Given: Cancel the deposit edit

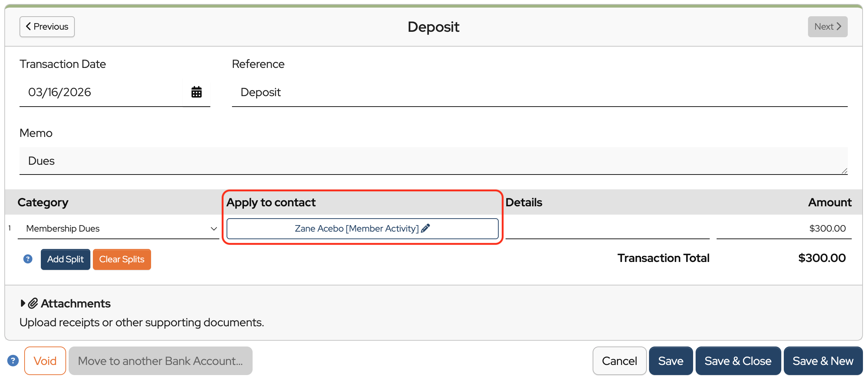Looking at the screenshot, I should click(619, 361).
